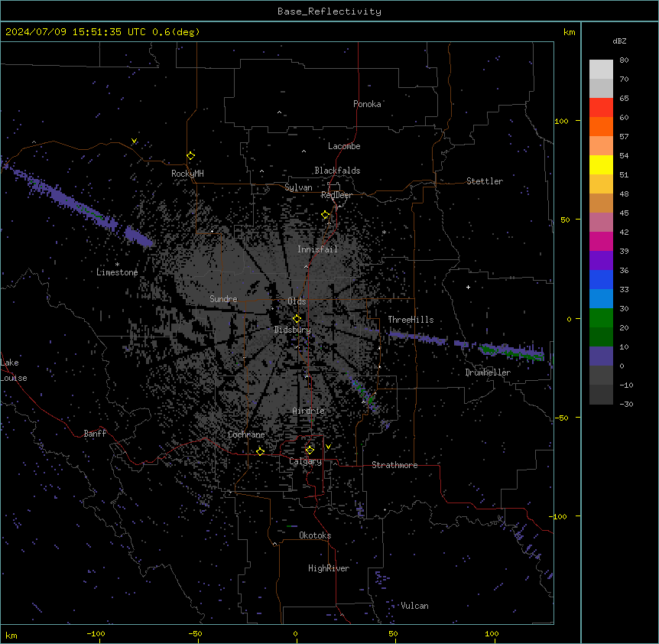Click the dBZ legend heading
Viewport: 659px width, 644px height.
pos(619,41)
